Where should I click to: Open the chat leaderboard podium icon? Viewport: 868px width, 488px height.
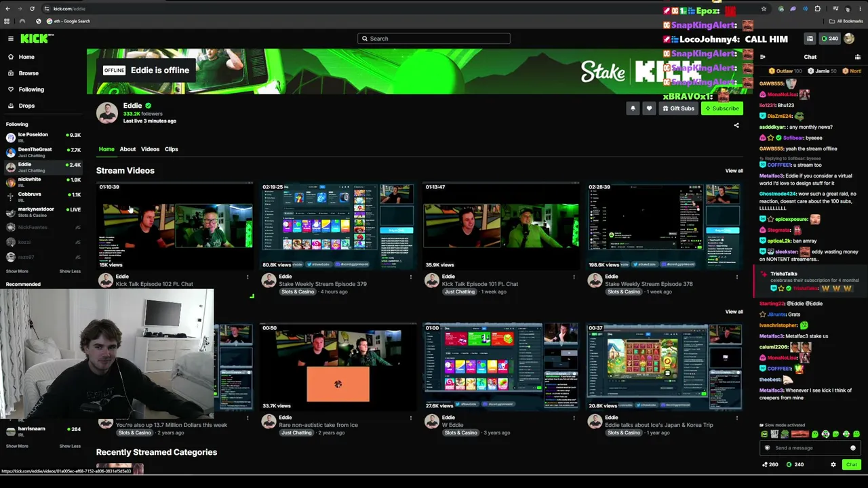click(858, 57)
